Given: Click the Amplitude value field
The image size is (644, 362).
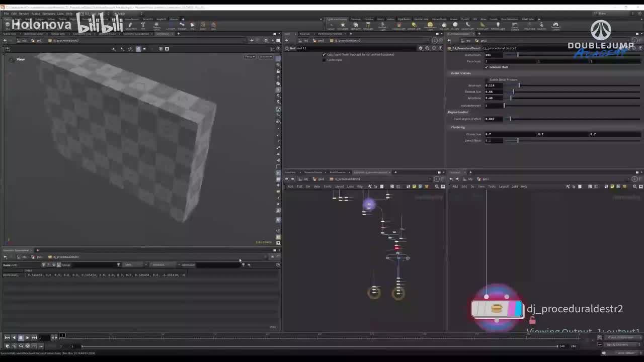Looking at the screenshot, I should [494, 98].
